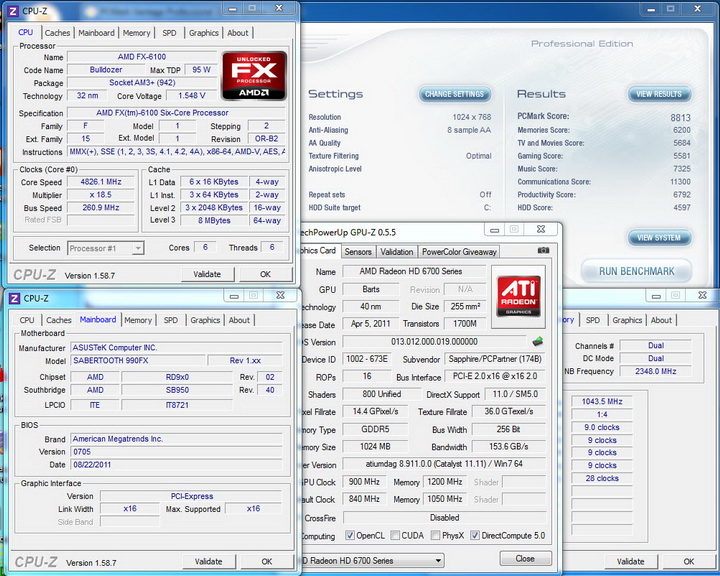Open Caches tab in the Mainboard CPU-Z window

[x=59, y=320]
